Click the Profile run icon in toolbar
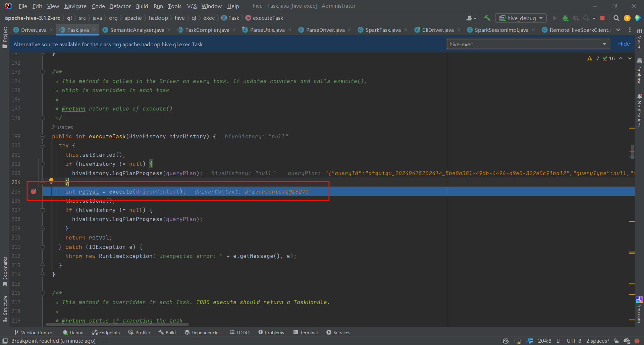 coord(586,18)
